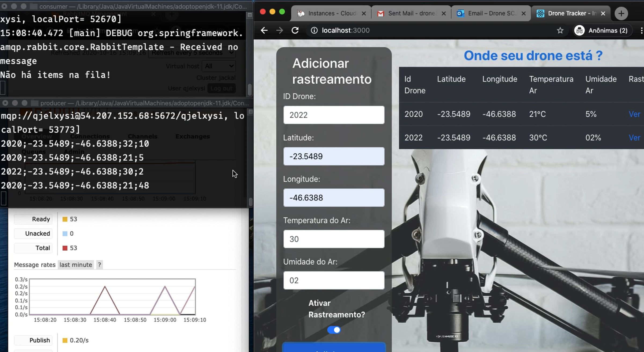Image resolution: width=644 pixels, height=352 pixels.
Task: Click producer line '2020;-23.5489;-46.6388;21;48'
Action: pyautogui.click(x=75, y=186)
